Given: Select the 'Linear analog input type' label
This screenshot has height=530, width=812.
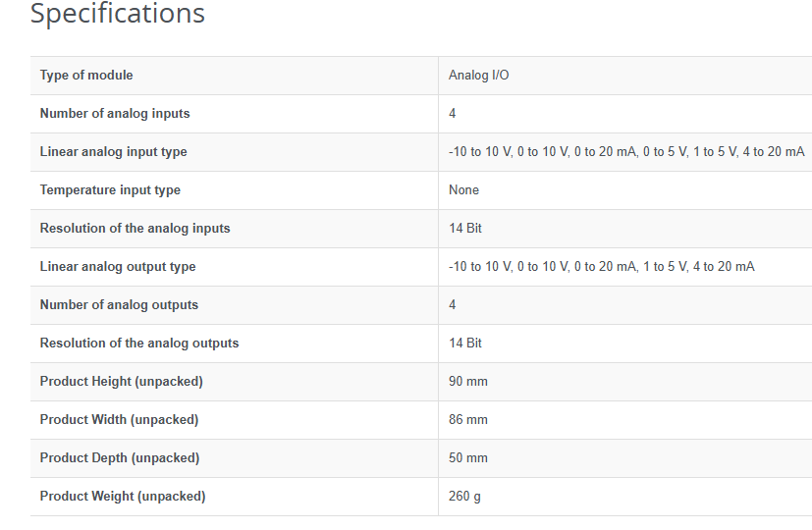Looking at the screenshot, I should [x=113, y=152].
